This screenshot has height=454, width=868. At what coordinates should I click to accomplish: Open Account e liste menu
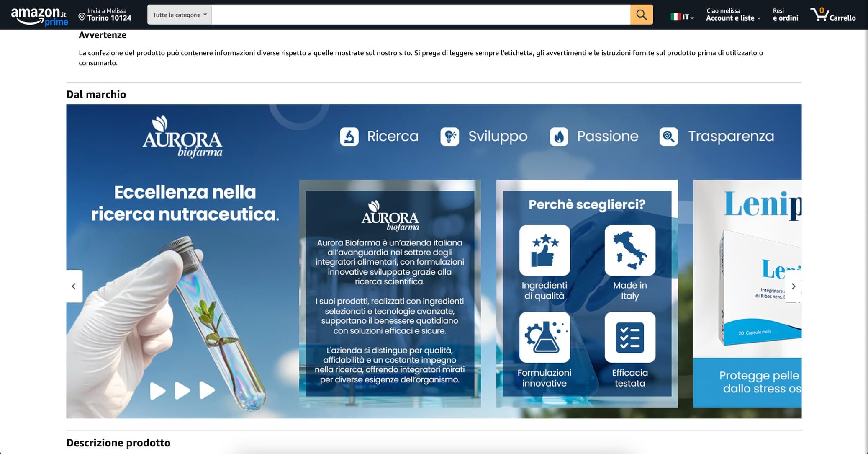[x=733, y=15]
